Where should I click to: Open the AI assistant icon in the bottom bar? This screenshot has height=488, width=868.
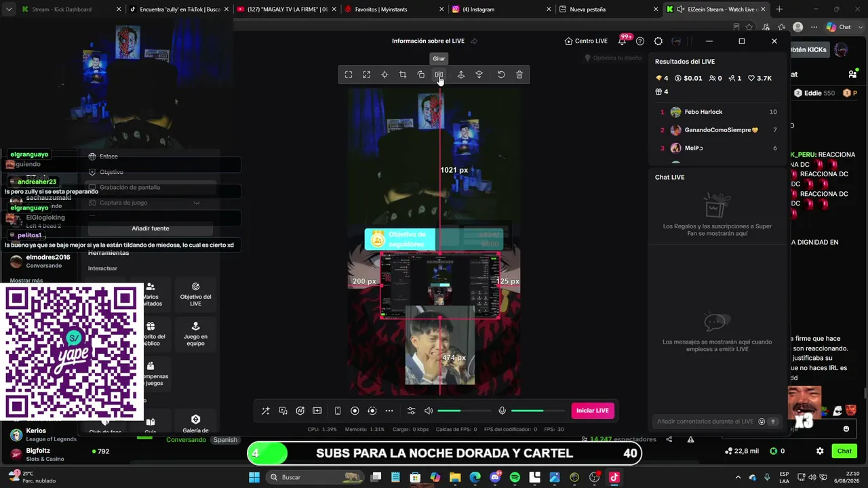[300, 411]
